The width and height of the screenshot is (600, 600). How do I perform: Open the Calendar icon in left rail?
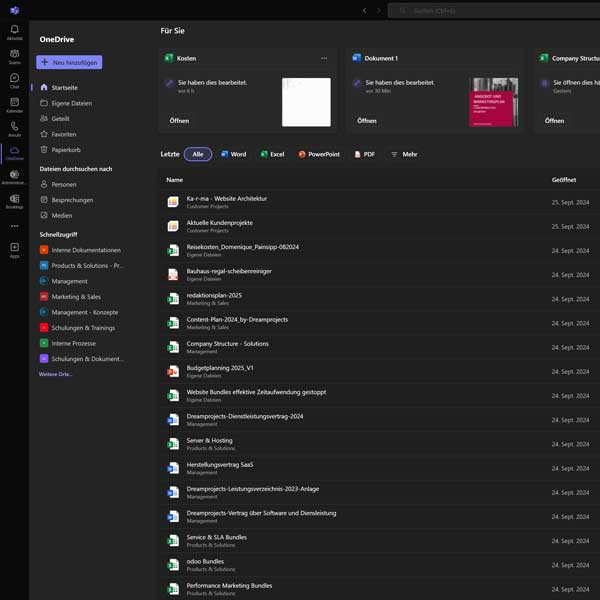tap(15, 102)
